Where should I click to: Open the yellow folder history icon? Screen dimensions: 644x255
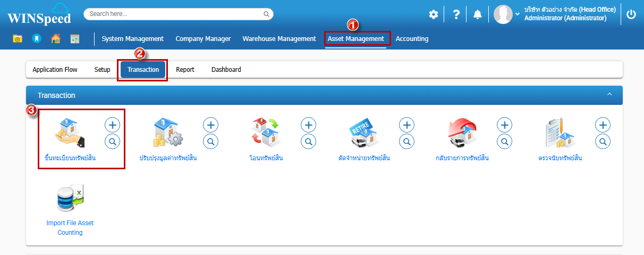18,39
